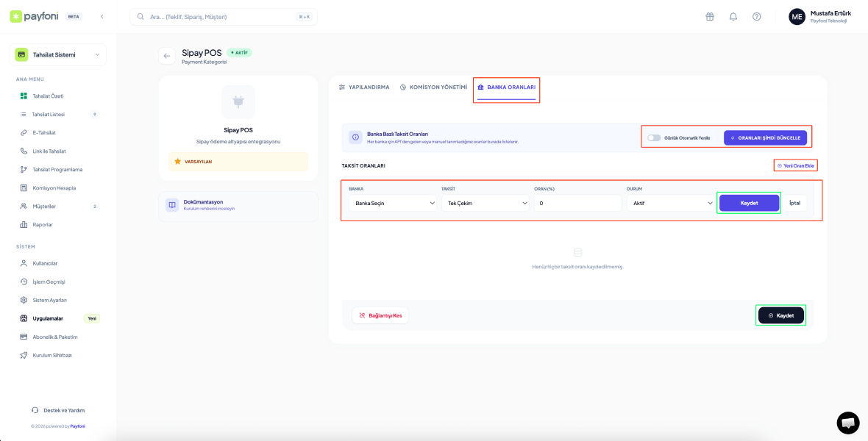Screen dimensions: 868x441
Task: Click the info icon in bank rates banner
Action: point(355,137)
